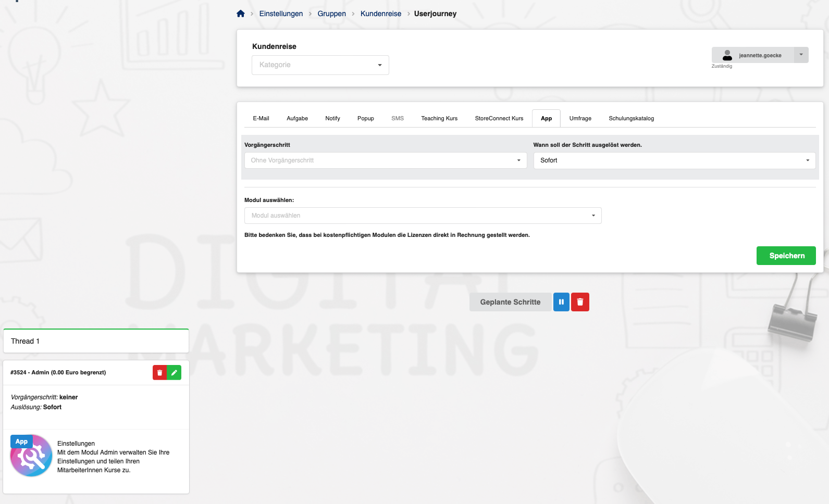Screen dimensions: 829x504
Task: Delete step #3524 with red trash icon
Action: [160, 373]
